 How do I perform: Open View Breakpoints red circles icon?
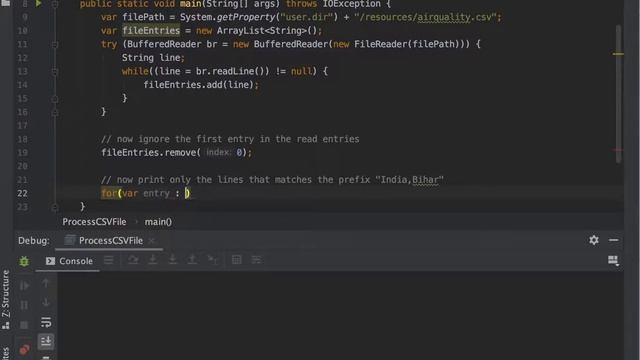(24, 349)
